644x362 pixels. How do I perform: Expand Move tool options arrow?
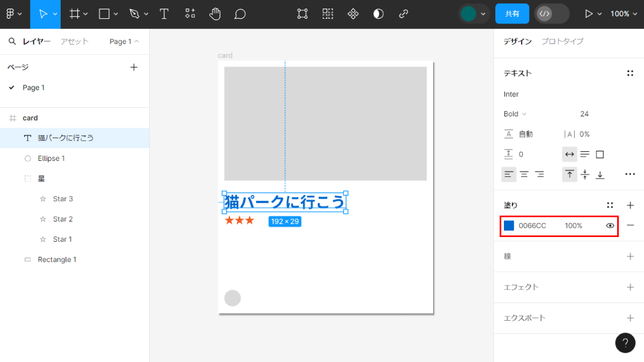point(55,14)
